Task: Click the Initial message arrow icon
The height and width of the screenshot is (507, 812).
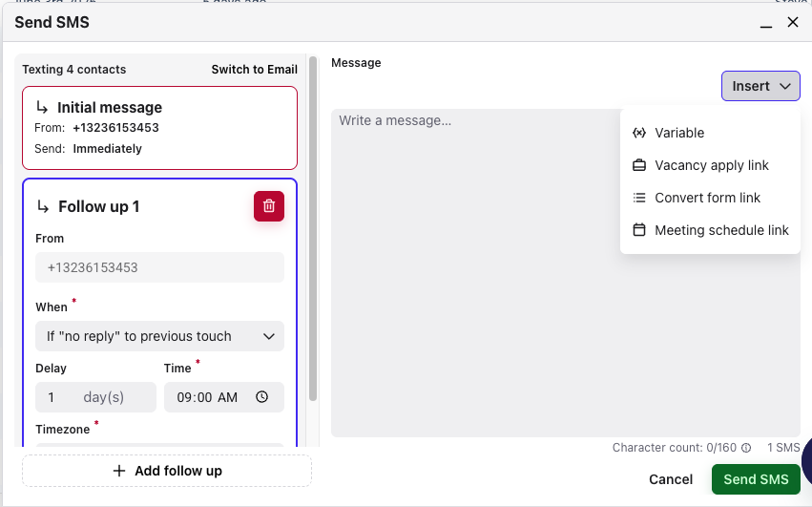Action: point(42,107)
